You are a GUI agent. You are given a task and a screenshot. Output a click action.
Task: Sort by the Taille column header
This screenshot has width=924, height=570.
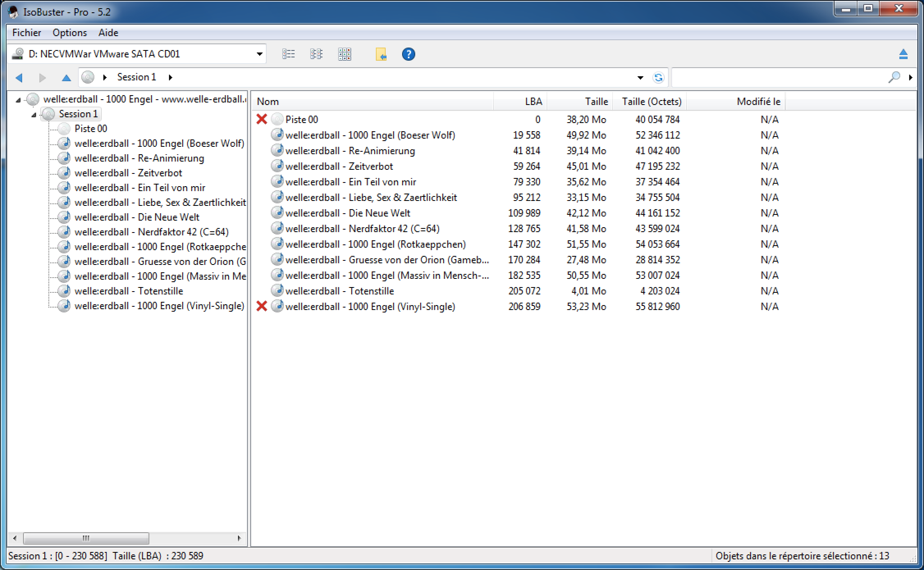[x=580, y=101]
